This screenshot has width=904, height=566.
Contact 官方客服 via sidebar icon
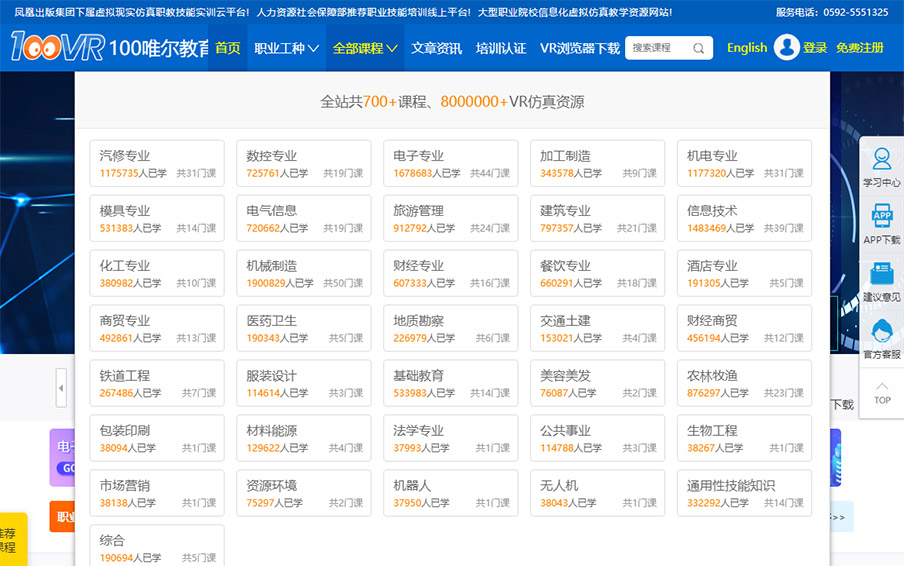click(881, 339)
